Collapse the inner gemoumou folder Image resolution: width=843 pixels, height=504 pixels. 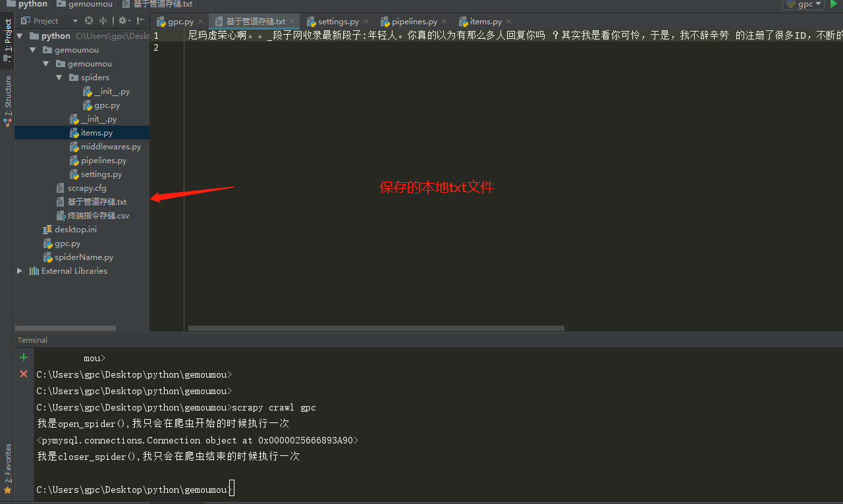46,64
